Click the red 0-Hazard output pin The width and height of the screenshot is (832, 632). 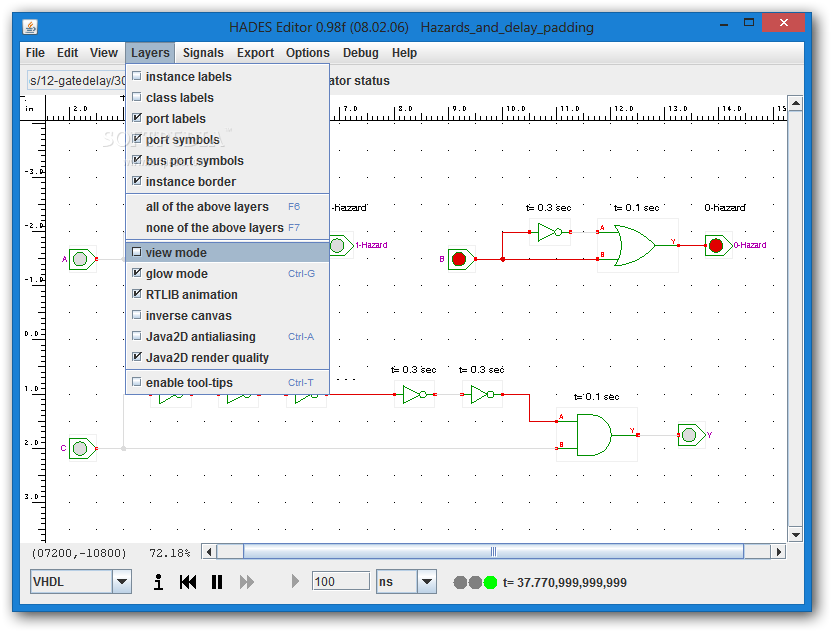pos(718,245)
